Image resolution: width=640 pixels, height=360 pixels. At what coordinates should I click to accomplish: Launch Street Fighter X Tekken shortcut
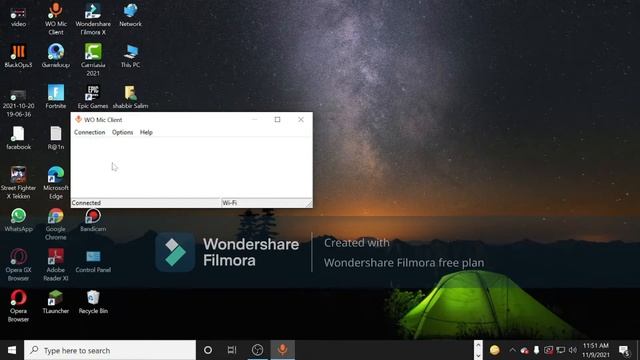(18, 183)
